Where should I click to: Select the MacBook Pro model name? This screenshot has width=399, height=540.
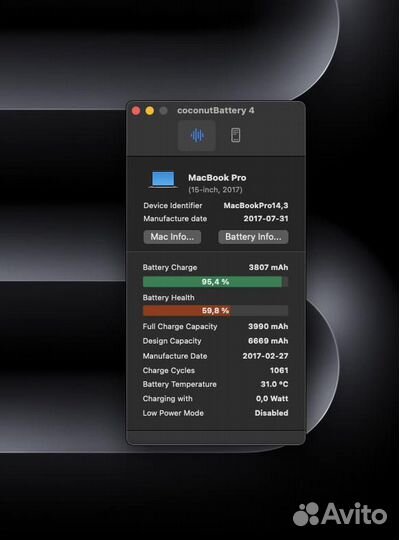coord(217,178)
